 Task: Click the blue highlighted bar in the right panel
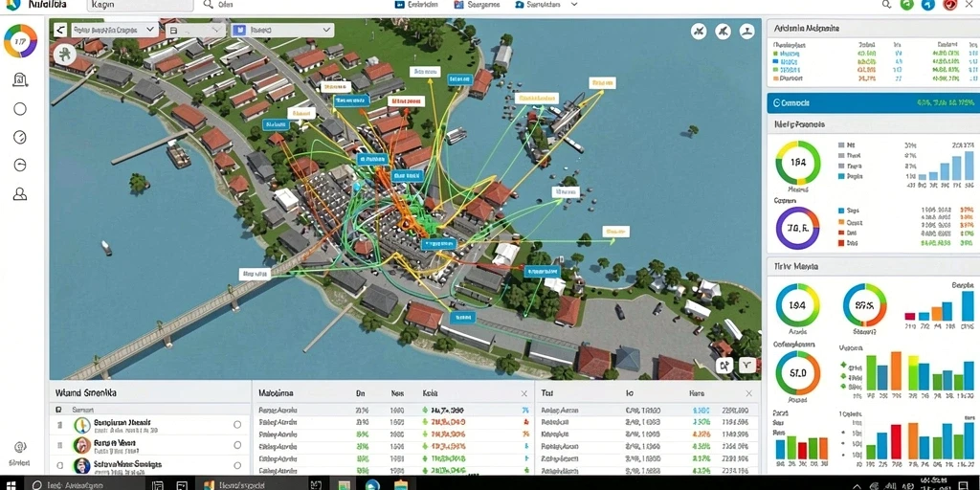pyautogui.click(x=873, y=103)
